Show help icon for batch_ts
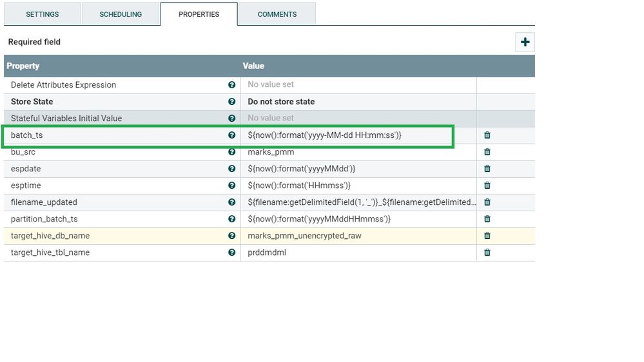This screenshot has width=644, height=362. pyautogui.click(x=231, y=135)
